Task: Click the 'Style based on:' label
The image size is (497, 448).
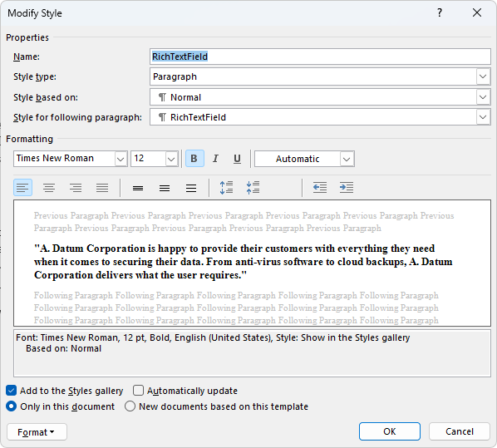Action: pos(46,97)
